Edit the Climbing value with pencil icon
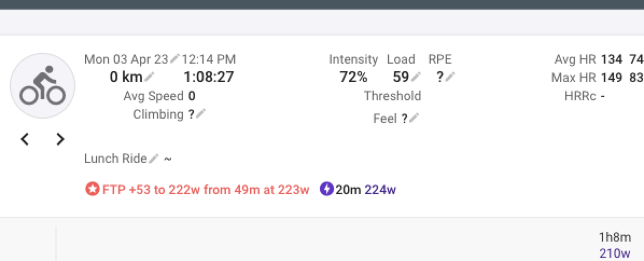The height and width of the screenshot is (261, 644). 201,114
